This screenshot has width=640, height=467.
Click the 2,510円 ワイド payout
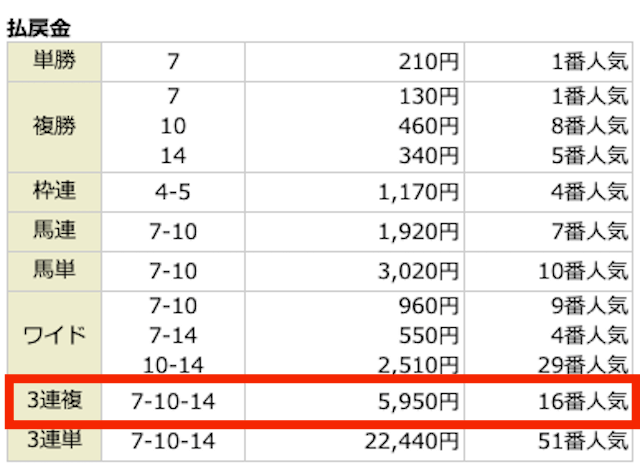418,365
